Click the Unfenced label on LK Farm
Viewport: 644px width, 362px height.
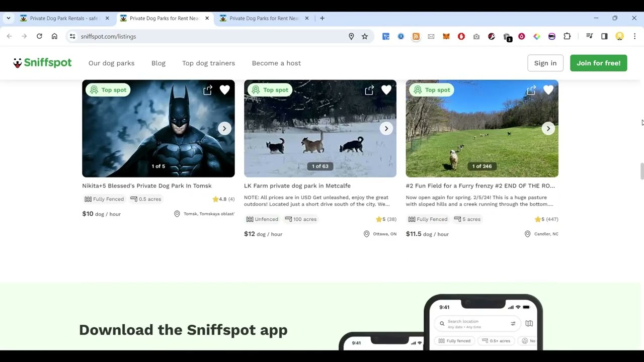pos(262,219)
